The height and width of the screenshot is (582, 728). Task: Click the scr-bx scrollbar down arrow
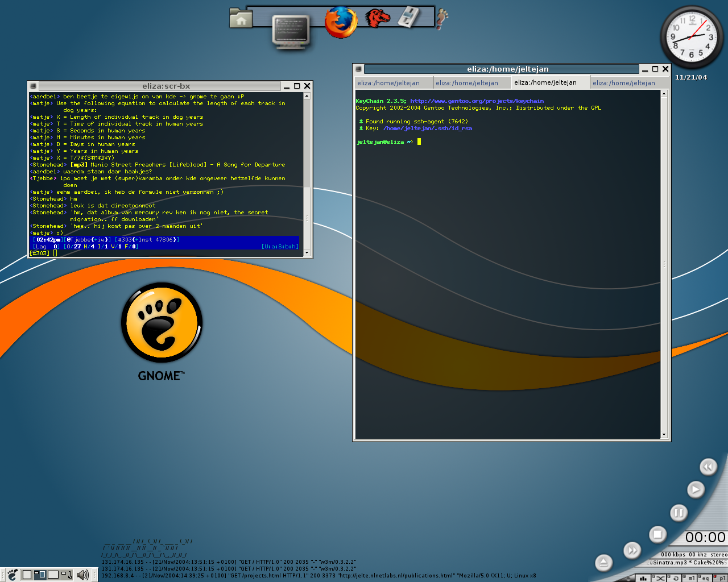(x=307, y=252)
